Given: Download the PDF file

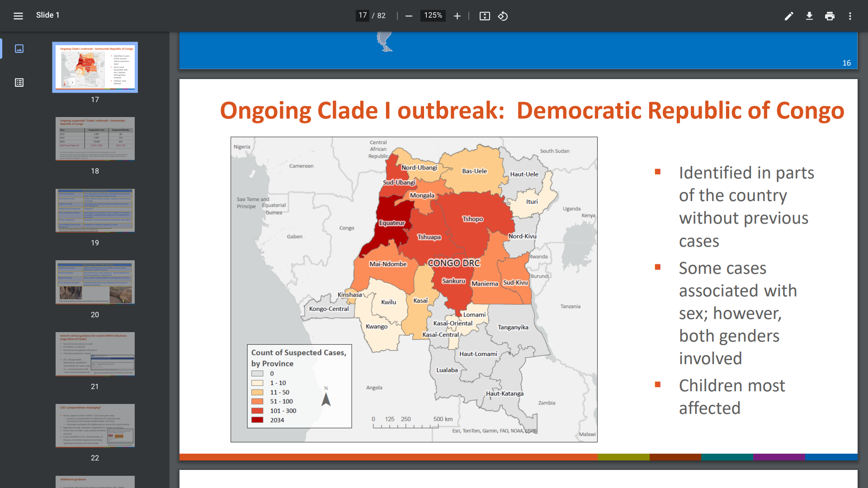Looking at the screenshot, I should pos(809,16).
